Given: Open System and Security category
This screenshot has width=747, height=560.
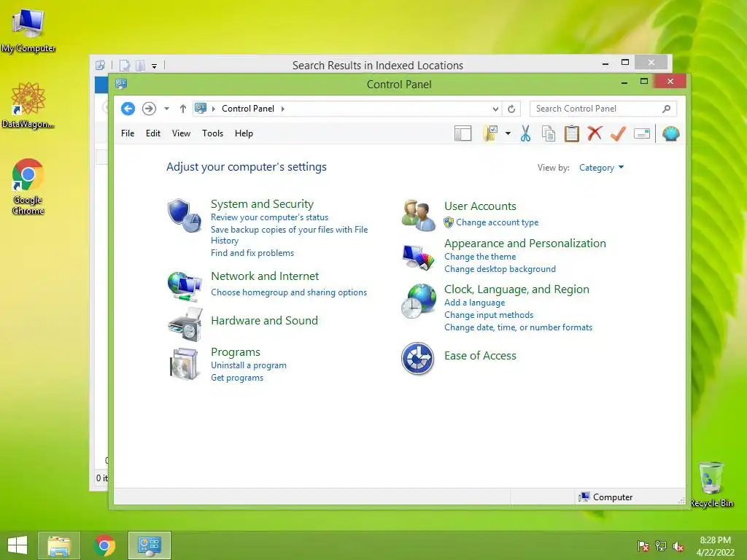Looking at the screenshot, I should (x=262, y=204).
